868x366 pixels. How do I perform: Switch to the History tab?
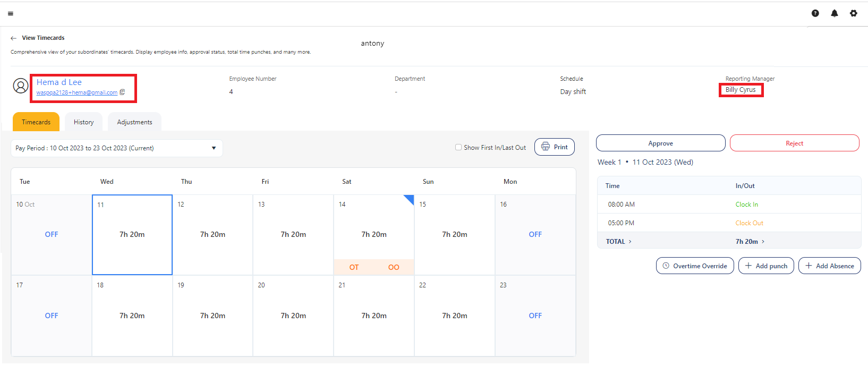point(83,122)
